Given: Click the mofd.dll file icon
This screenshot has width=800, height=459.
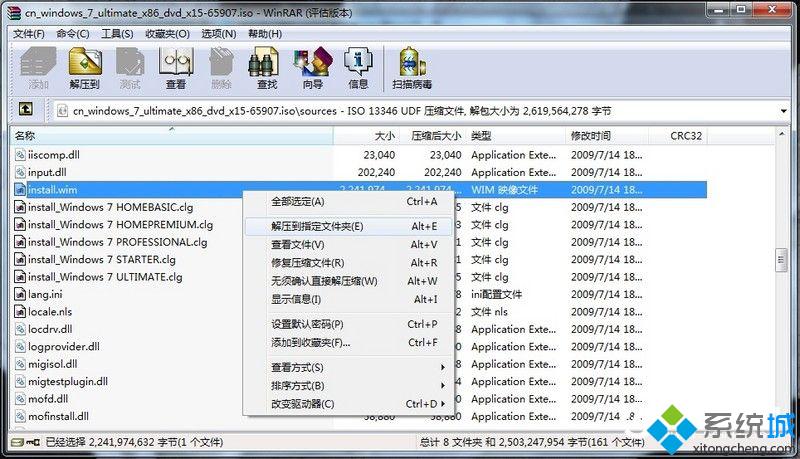Looking at the screenshot, I should tap(20, 399).
